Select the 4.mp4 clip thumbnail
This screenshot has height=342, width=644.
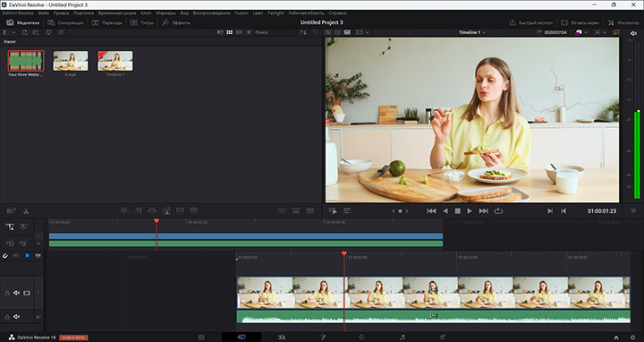coord(71,61)
